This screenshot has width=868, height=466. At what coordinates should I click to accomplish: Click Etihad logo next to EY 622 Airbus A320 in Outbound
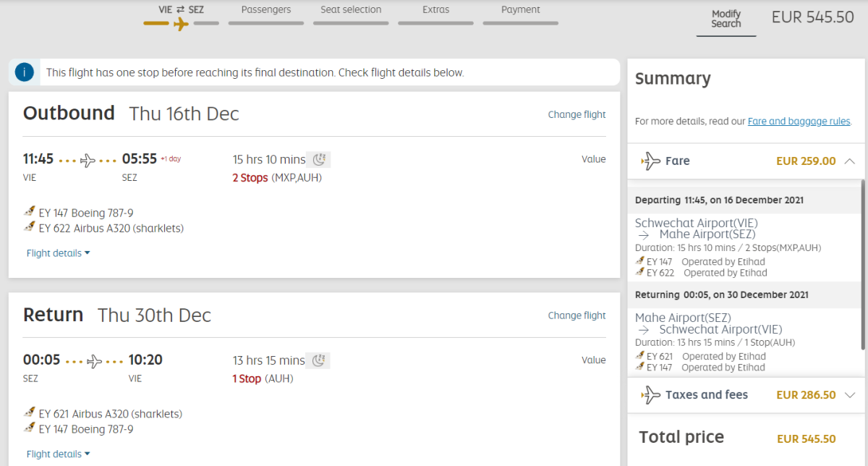pos(30,228)
